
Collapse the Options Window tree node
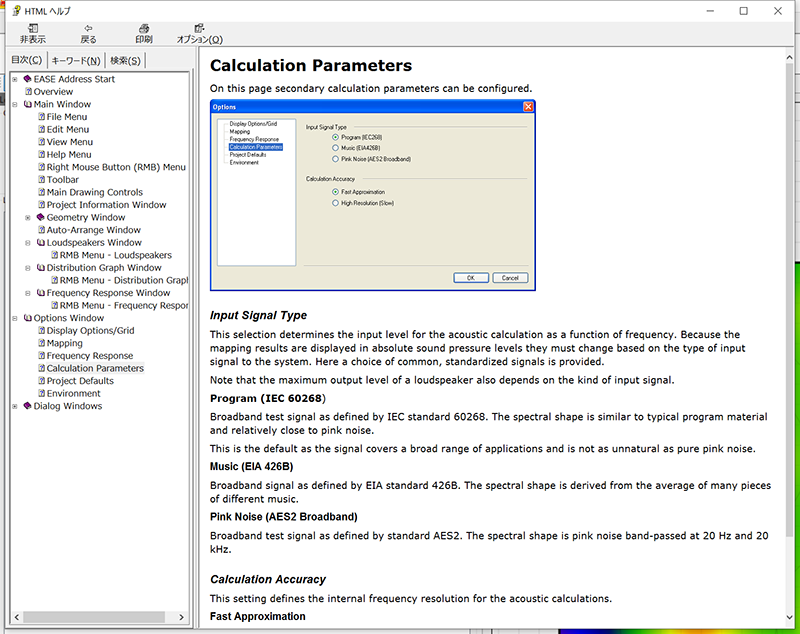point(15,318)
